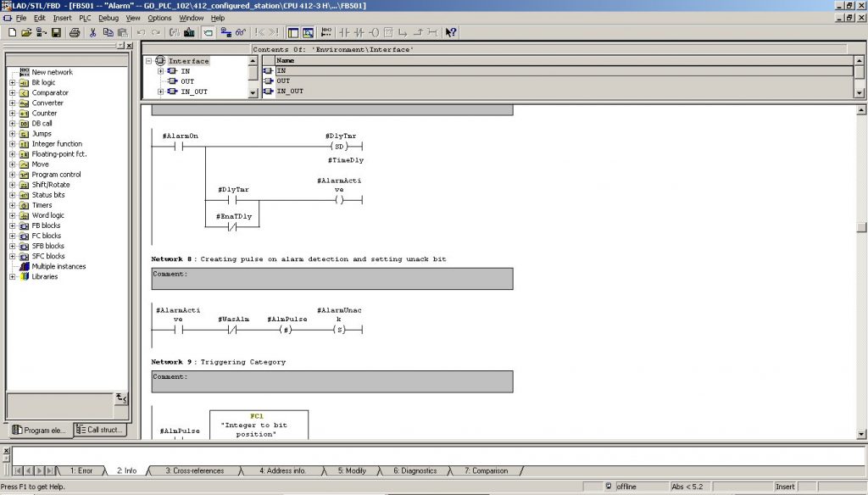Switch to the Cross-references tab
This screenshot has width=868, height=495.
click(192, 470)
